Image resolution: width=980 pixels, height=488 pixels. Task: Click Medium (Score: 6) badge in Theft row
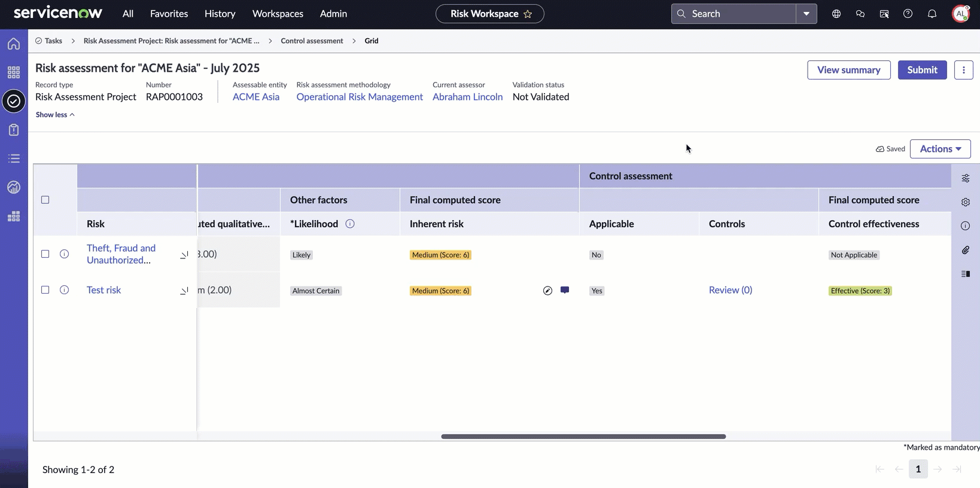click(x=440, y=255)
